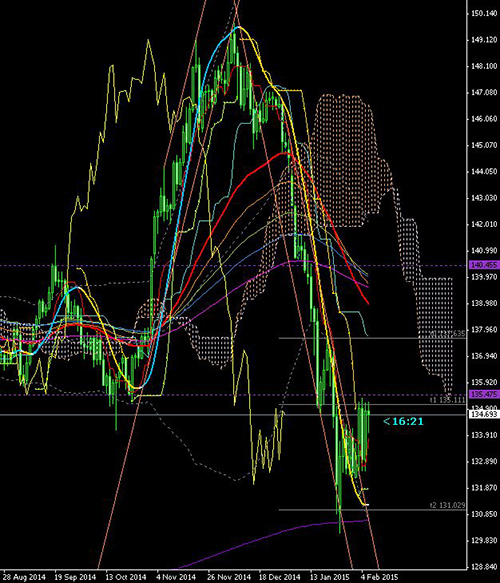Click the 13 Oct 2014 date label
The width and height of the screenshot is (500, 583).
[125, 577]
